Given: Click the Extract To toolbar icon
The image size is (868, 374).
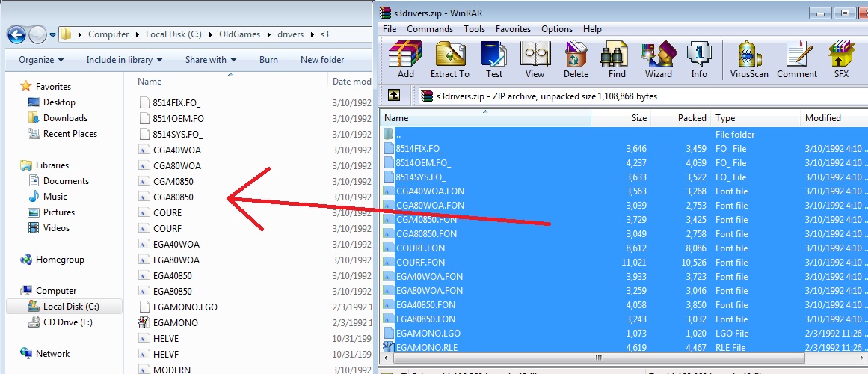Looking at the screenshot, I should pyautogui.click(x=449, y=60).
